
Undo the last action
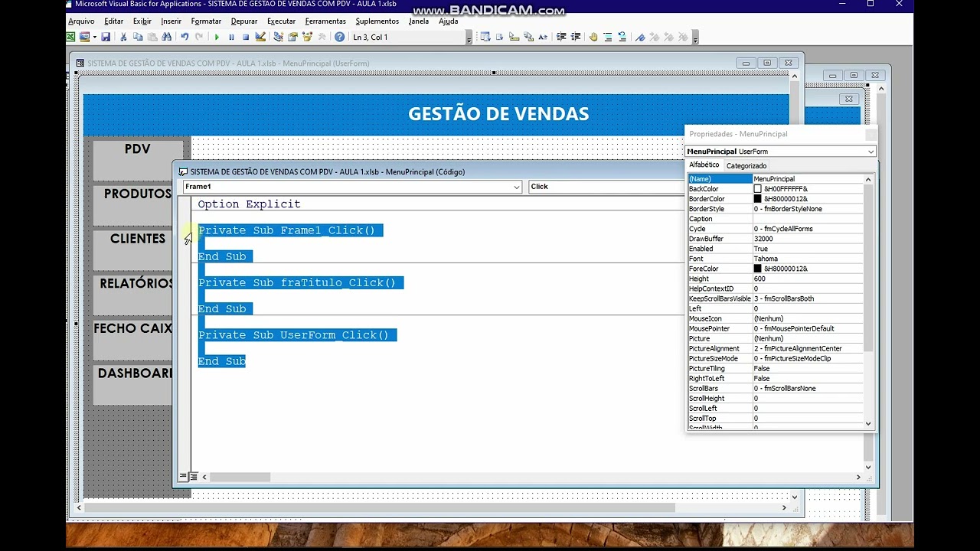click(x=185, y=37)
